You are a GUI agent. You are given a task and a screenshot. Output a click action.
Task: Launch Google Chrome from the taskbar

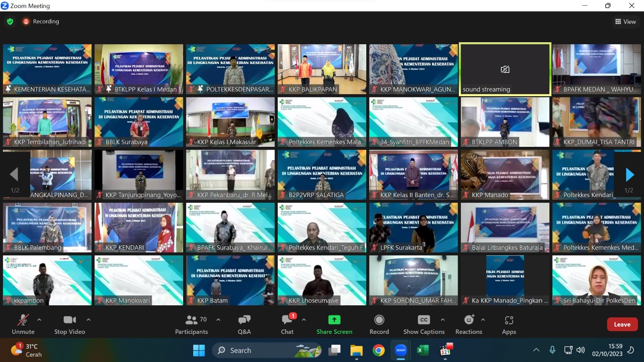point(378,350)
